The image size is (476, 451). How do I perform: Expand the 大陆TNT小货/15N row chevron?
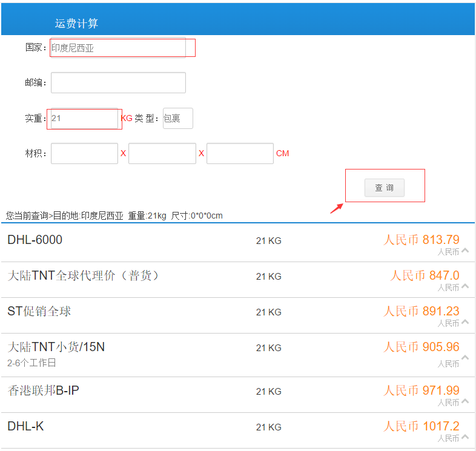click(x=464, y=358)
